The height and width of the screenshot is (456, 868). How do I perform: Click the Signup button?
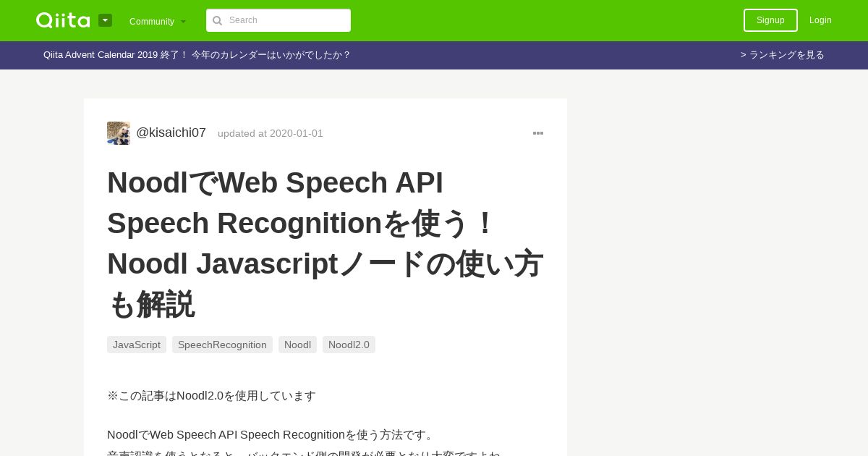coord(770,20)
